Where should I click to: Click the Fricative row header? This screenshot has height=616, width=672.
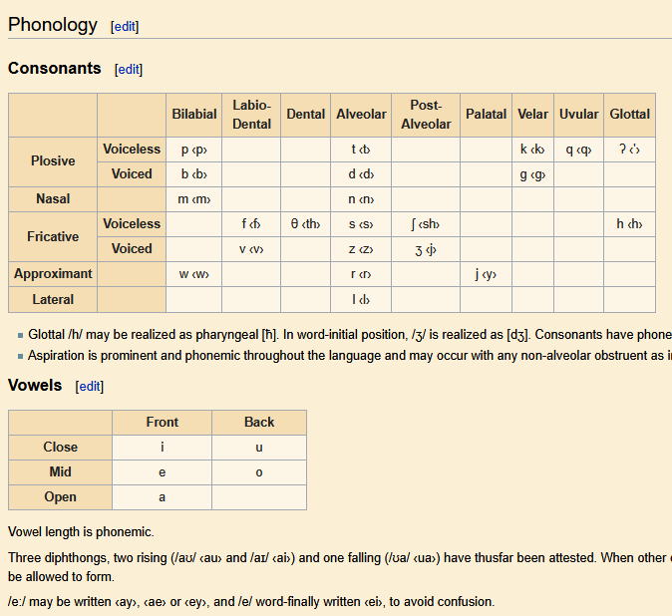(x=53, y=236)
